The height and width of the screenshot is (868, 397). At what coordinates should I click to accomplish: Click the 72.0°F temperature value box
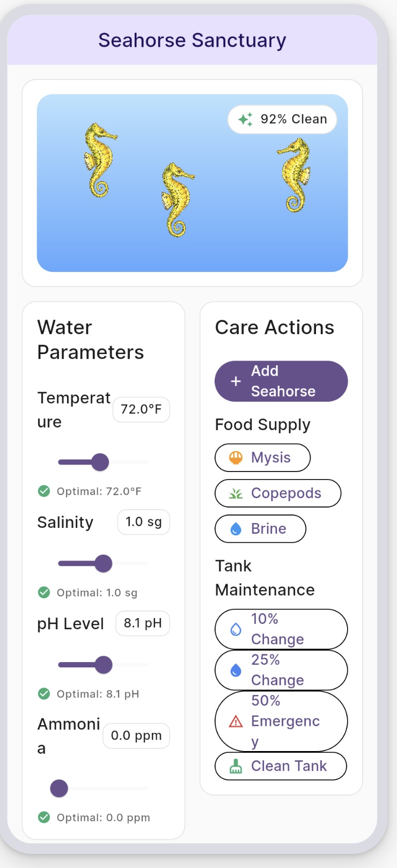[x=141, y=409]
